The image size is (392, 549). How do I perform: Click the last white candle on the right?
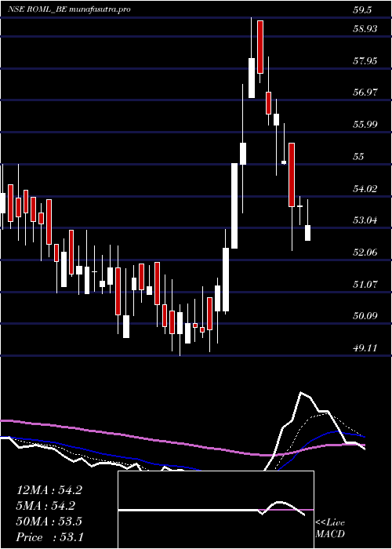tap(307, 233)
